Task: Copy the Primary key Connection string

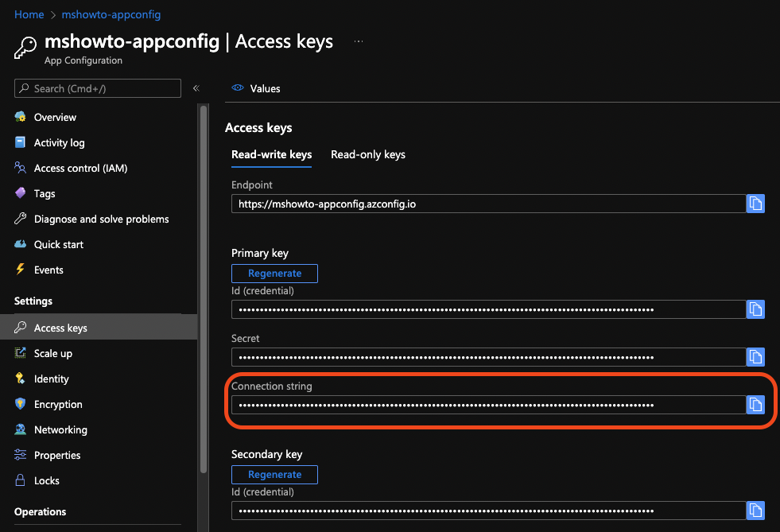Action: (x=755, y=405)
